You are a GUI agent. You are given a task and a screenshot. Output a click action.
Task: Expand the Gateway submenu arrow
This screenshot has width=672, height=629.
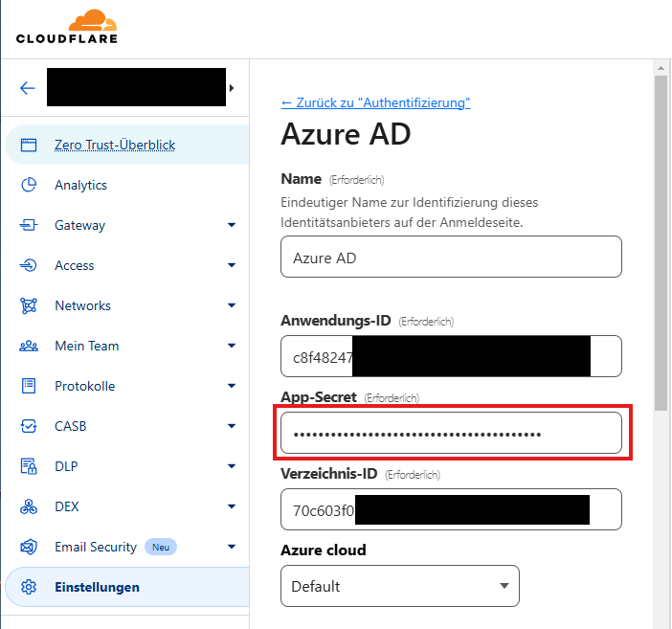(x=232, y=225)
